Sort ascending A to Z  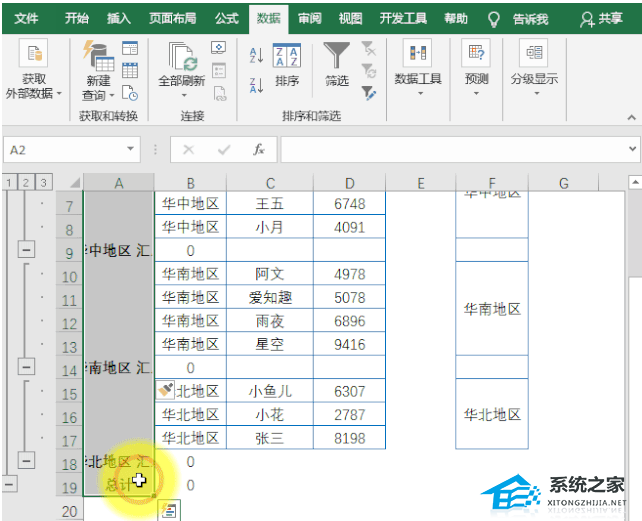(x=256, y=55)
